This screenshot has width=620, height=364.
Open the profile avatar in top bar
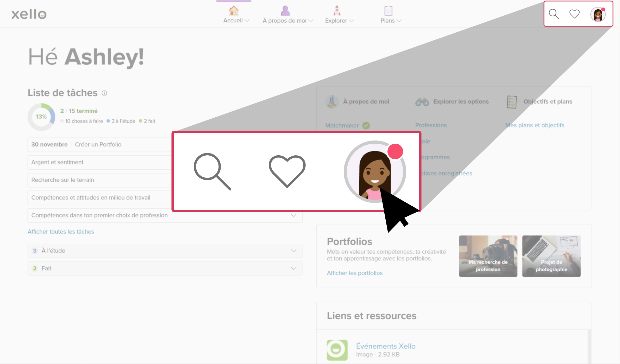click(598, 14)
